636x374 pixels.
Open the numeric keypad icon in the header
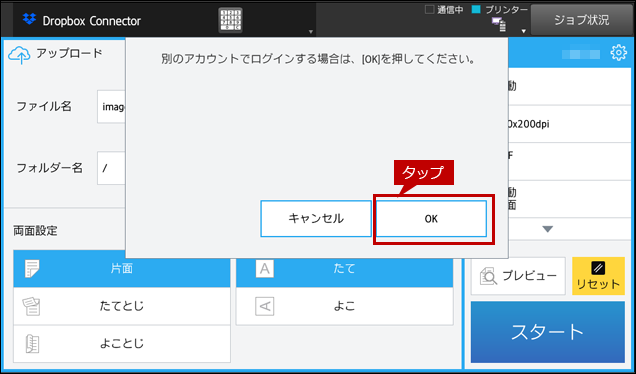(x=230, y=20)
